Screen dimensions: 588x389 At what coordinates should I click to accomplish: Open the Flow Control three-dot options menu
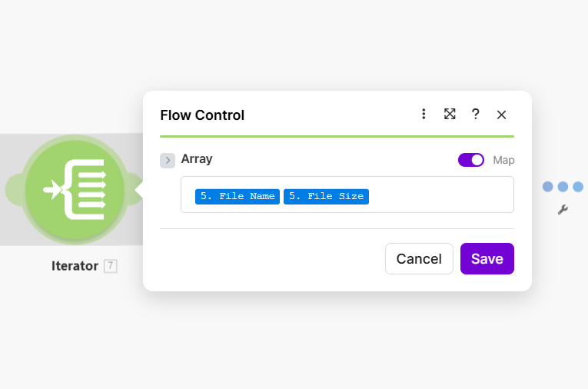click(424, 115)
